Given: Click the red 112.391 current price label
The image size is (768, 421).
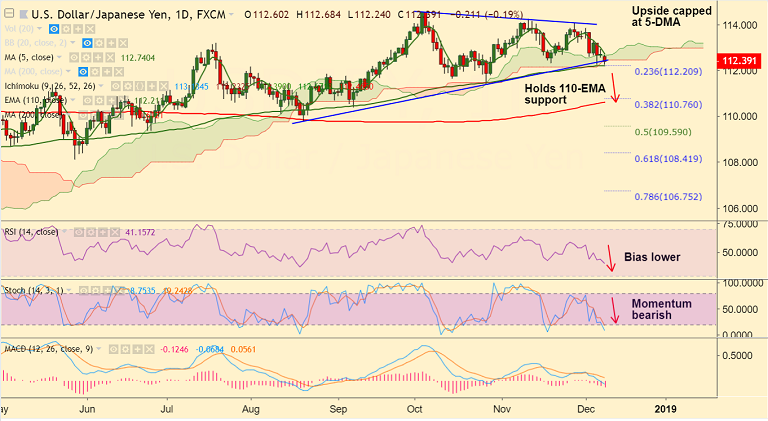Looking at the screenshot, I should point(740,61).
